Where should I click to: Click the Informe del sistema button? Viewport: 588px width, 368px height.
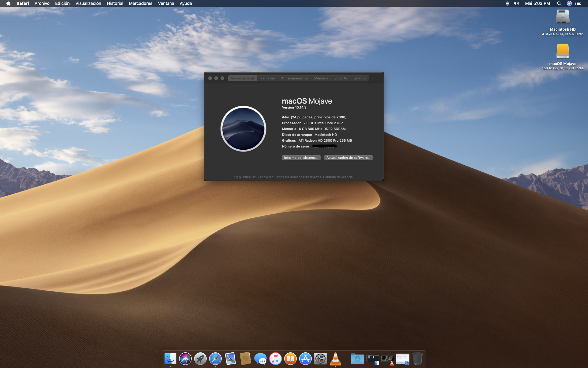click(x=301, y=158)
